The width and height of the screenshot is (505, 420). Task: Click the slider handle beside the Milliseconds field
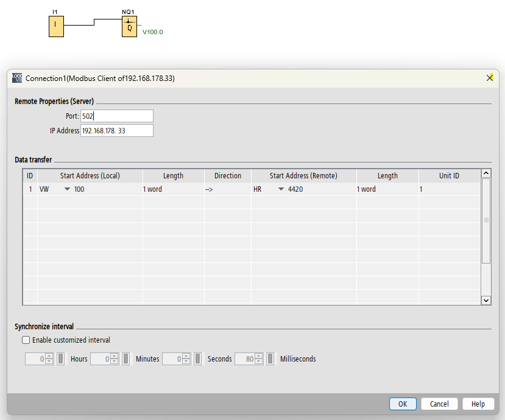tap(270, 359)
